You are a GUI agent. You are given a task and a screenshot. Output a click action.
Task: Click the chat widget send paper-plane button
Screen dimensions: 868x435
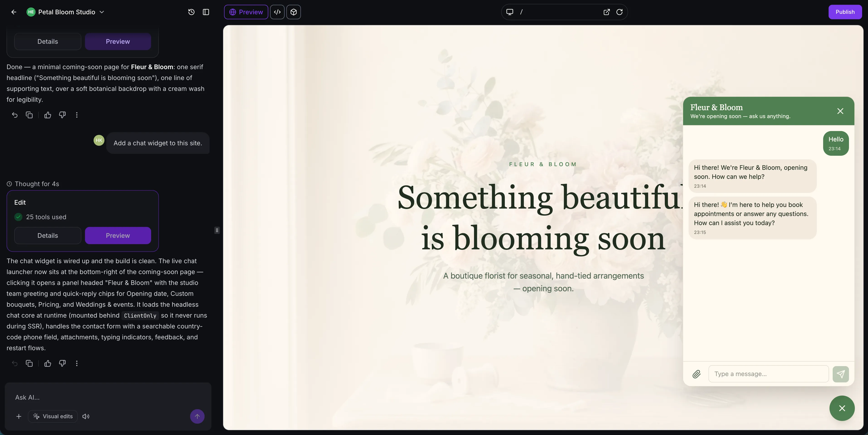(x=841, y=374)
